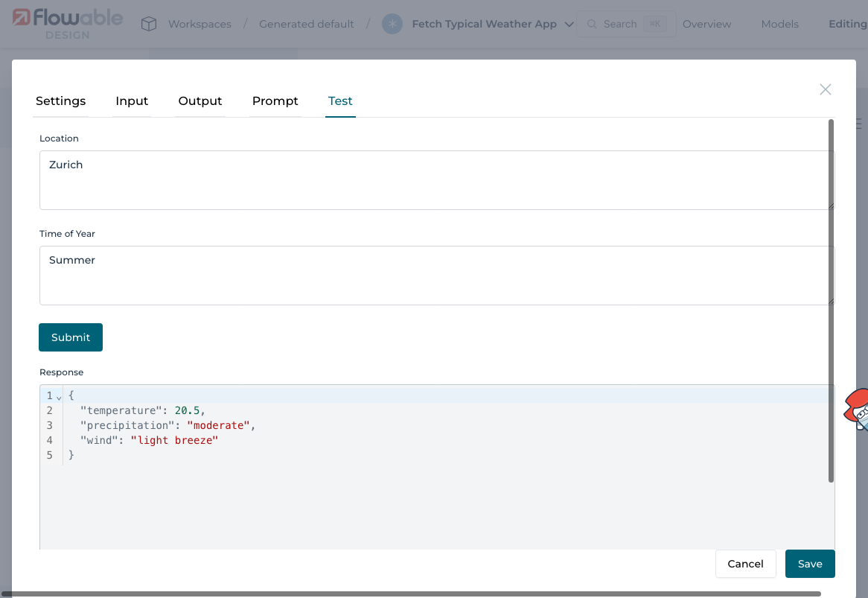This screenshot has width=868, height=598.
Task: Close the dialog with the X icon
Action: 825,89
